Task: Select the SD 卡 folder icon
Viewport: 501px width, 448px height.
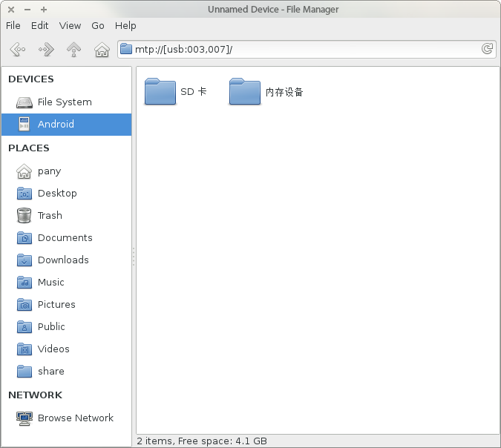Action: 160,92
